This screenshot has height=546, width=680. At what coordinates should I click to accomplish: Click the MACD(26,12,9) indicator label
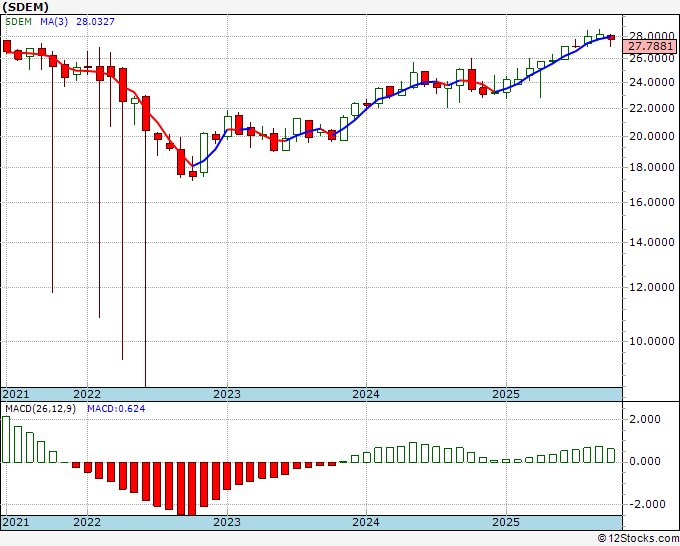[40, 409]
